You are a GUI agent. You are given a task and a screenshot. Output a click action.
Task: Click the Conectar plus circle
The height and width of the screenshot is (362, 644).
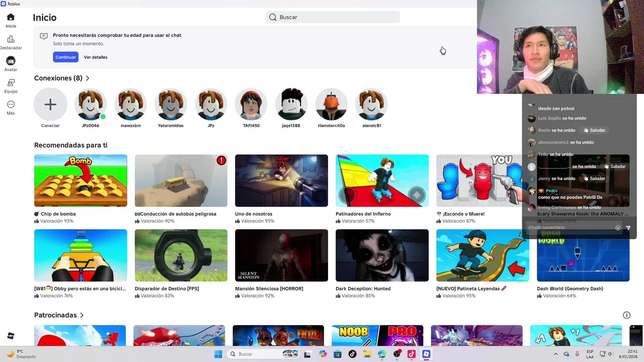50,104
